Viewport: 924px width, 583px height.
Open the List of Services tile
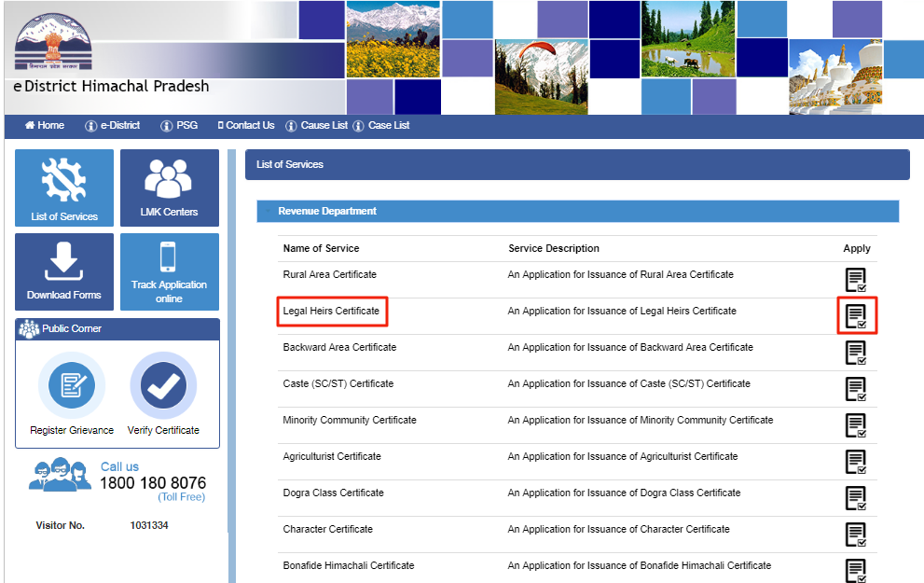point(64,187)
